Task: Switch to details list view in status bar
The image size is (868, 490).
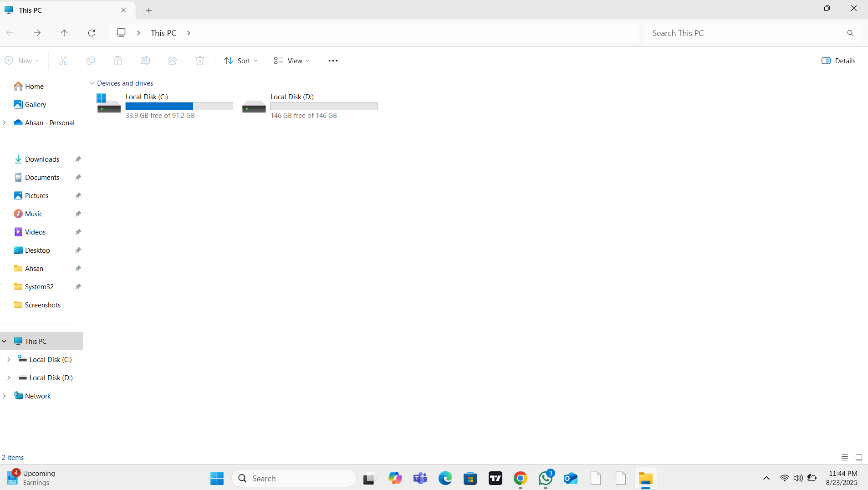Action: (844, 457)
